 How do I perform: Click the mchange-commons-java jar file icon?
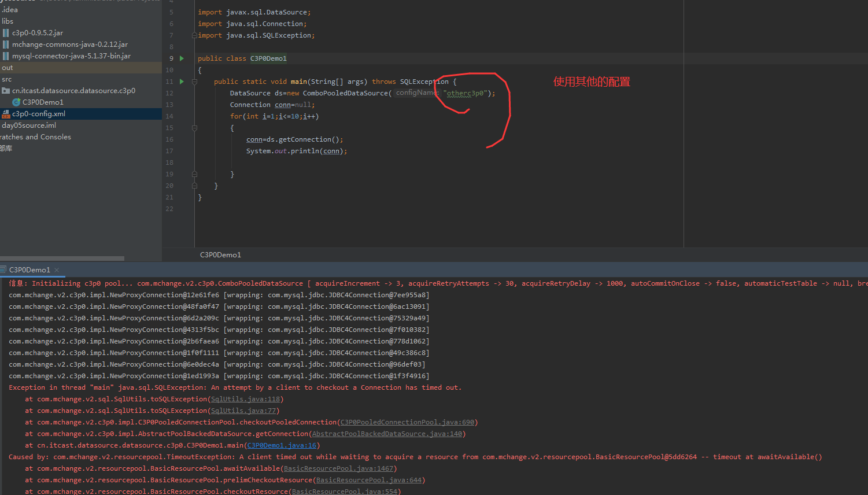(6, 45)
